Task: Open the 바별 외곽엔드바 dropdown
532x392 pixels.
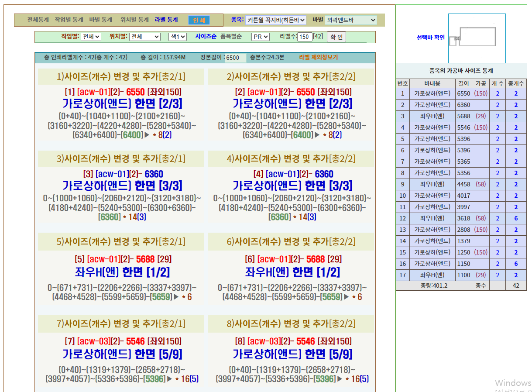Action: (x=351, y=20)
